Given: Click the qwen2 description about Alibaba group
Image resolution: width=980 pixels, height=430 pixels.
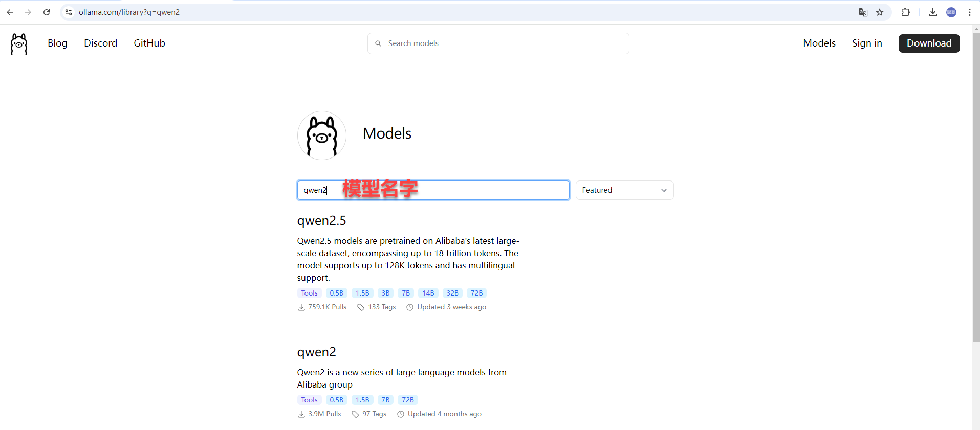Looking at the screenshot, I should [x=402, y=378].
